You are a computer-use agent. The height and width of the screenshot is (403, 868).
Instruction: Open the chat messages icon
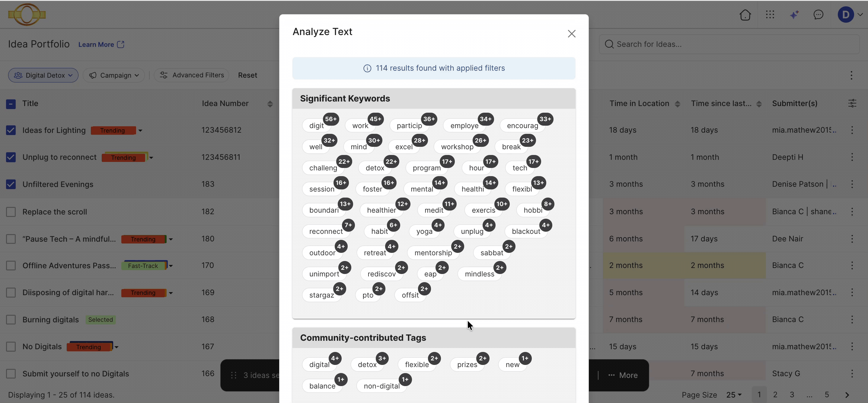(818, 15)
